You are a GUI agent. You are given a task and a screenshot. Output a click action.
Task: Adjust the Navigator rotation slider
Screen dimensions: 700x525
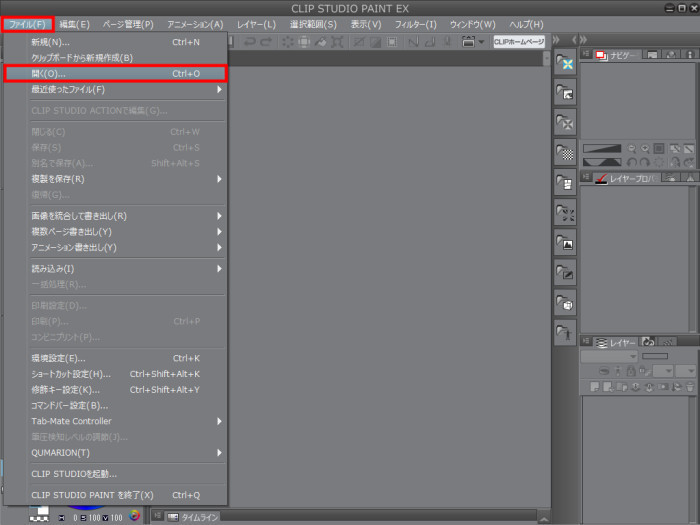602,162
